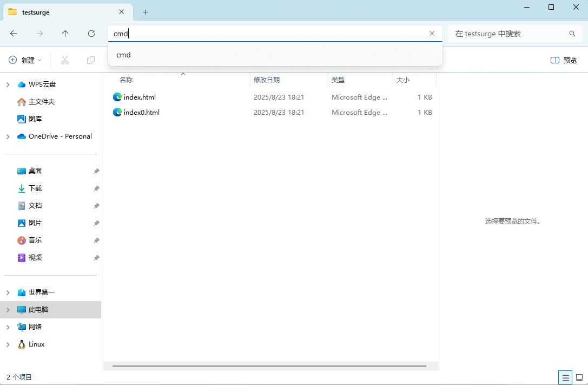Click the Up directory arrow
The height and width of the screenshot is (385, 588).
pos(65,34)
